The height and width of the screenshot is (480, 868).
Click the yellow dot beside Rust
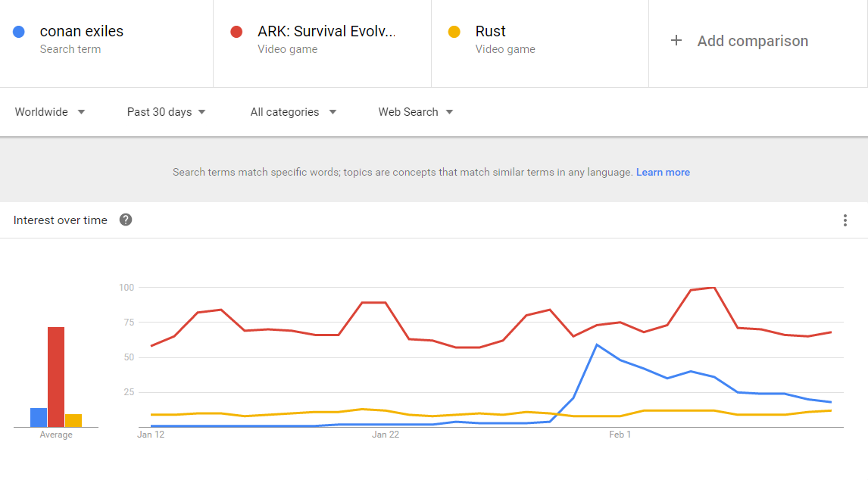(454, 32)
